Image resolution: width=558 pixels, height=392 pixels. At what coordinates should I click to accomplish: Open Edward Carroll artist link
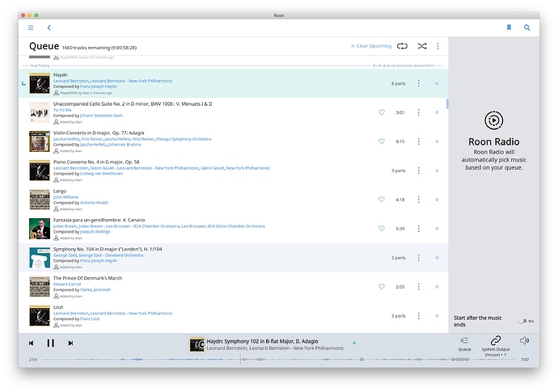pos(67,285)
